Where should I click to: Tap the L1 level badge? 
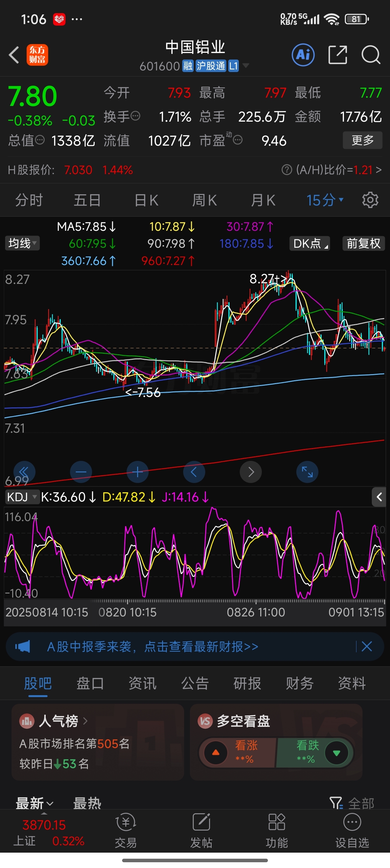[234, 66]
